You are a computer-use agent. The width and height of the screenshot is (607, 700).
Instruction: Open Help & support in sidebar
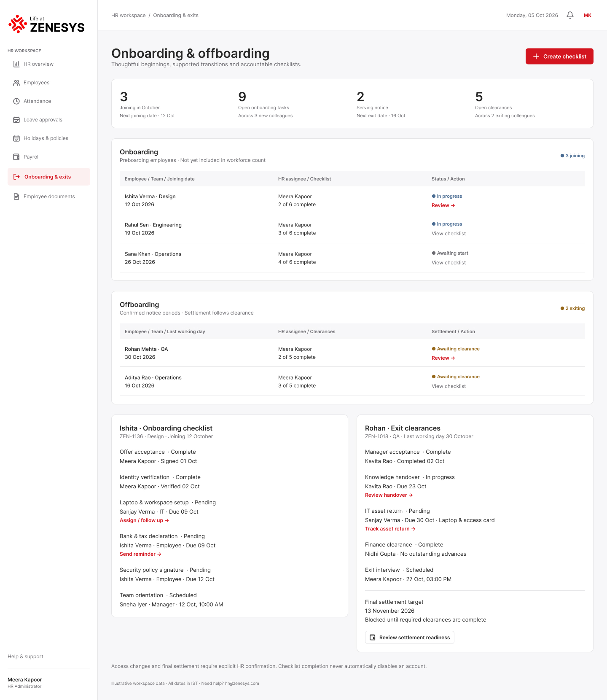pyautogui.click(x=25, y=657)
